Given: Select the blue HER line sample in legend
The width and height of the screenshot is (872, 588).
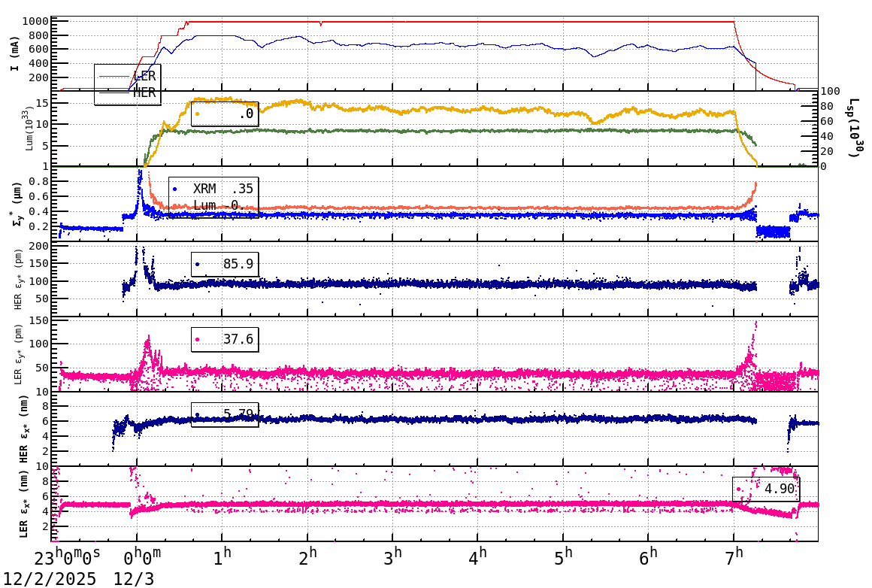Looking at the screenshot, I should tap(114, 93).
